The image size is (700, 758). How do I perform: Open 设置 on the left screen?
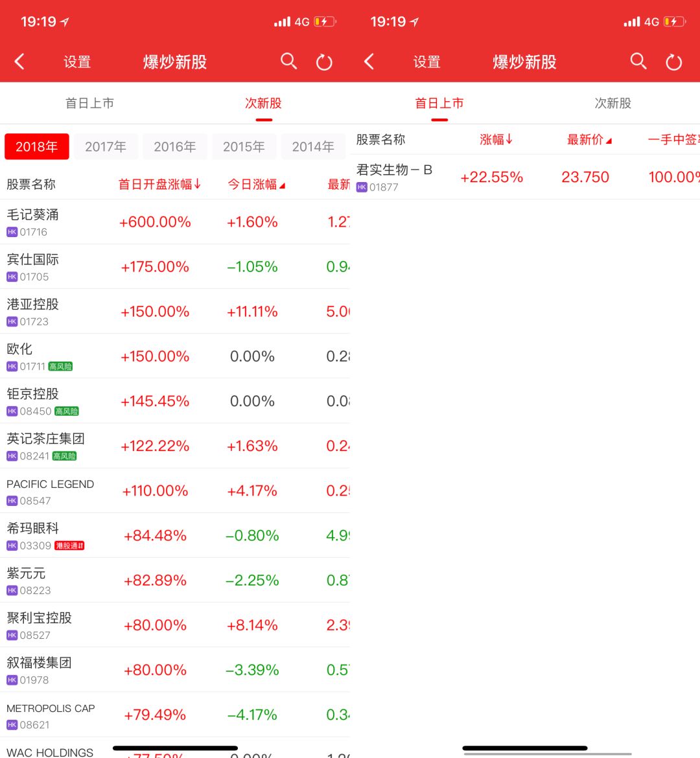click(77, 62)
